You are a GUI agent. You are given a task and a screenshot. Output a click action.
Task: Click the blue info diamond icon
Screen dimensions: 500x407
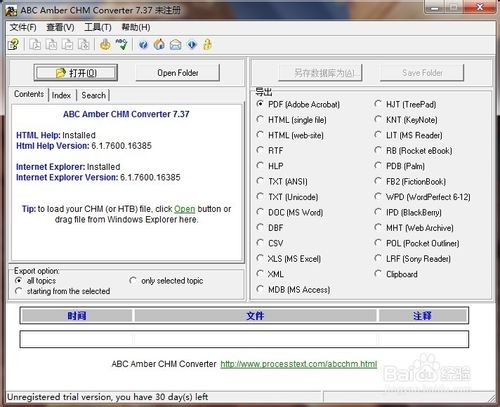point(192,45)
